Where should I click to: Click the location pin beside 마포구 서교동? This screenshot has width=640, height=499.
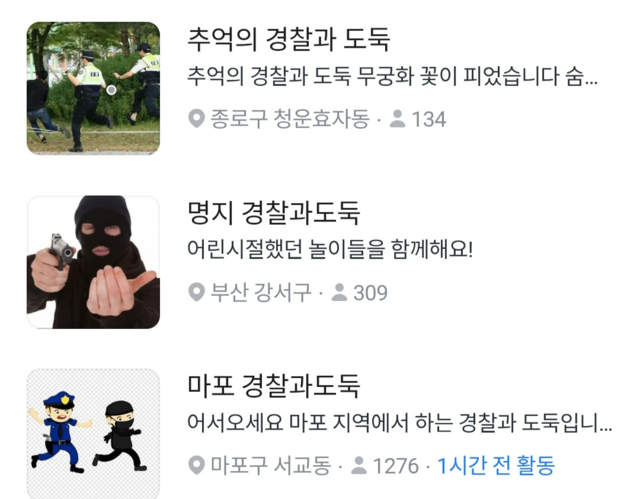pyautogui.click(x=196, y=466)
